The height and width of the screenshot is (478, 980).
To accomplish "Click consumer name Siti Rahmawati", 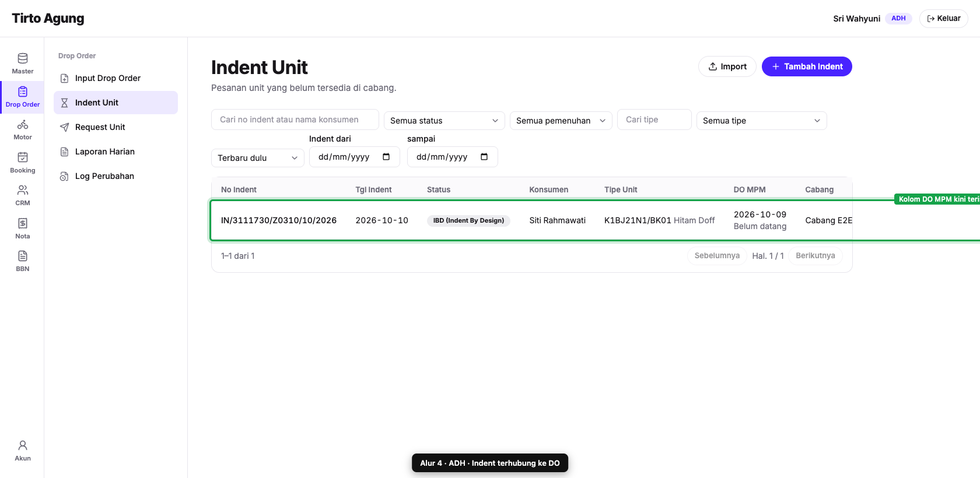I will point(558,220).
